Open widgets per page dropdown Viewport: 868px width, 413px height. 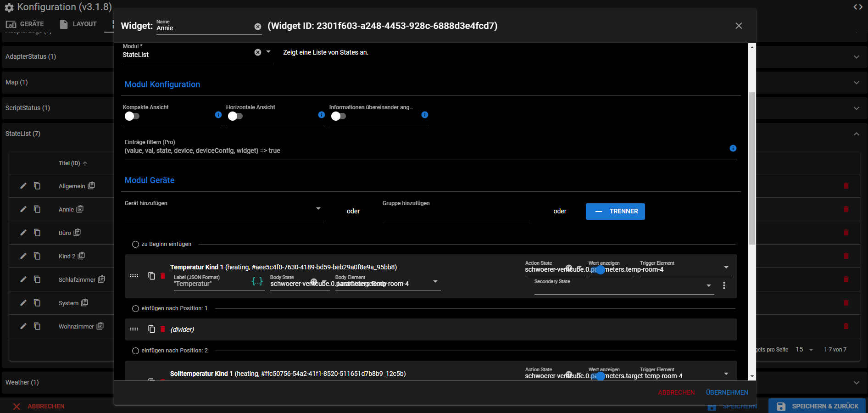805,350
